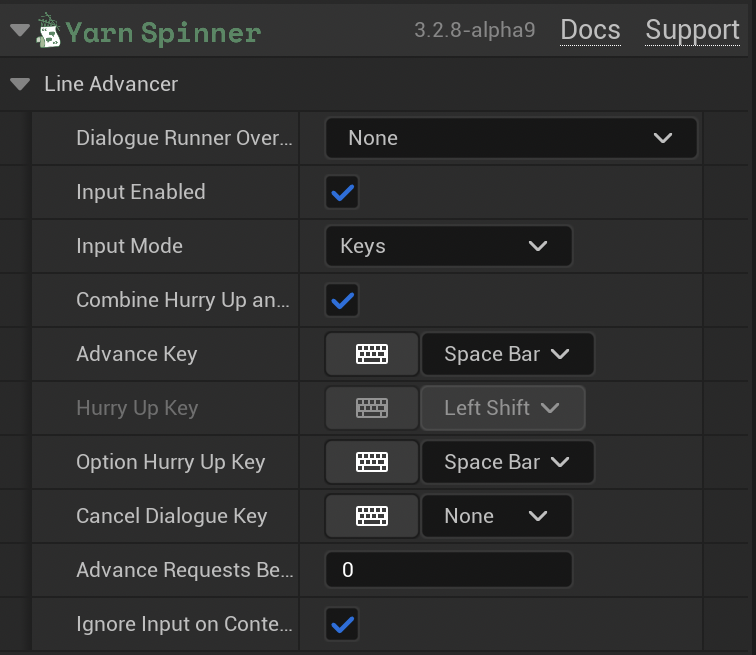This screenshot has height=655, width=756.
Task: Click the Input Enabled label
Action: 141,192
